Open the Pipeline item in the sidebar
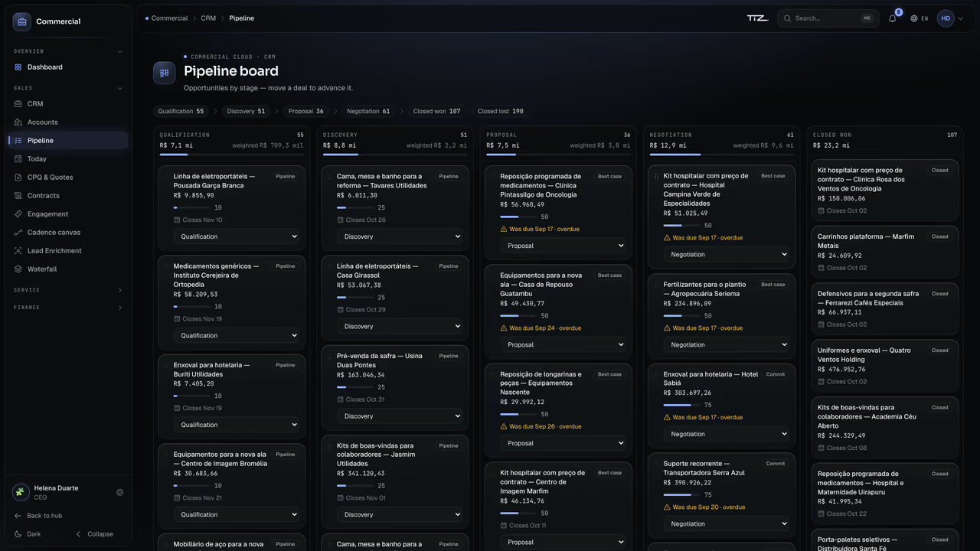This screenshot has height=551, width=980. pyautogui.click(x=68, y=141)
